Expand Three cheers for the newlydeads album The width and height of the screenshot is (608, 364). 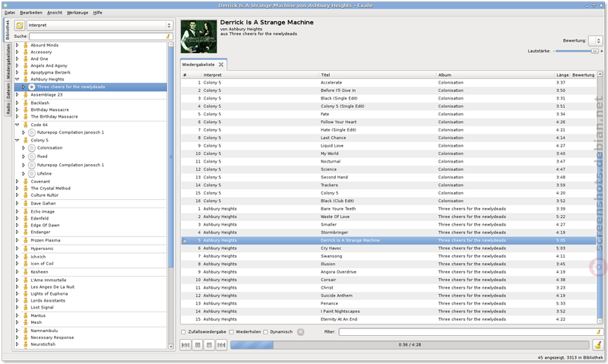point(24,87)
